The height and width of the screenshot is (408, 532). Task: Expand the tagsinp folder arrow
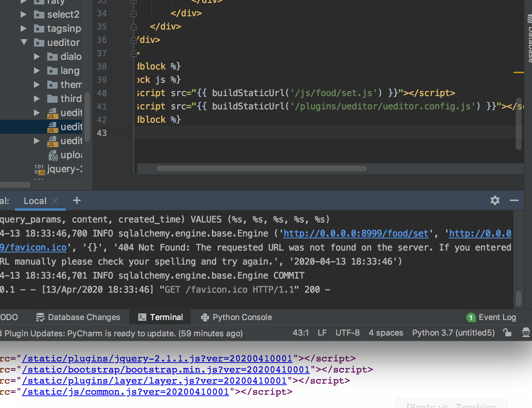tap(24, 28)
